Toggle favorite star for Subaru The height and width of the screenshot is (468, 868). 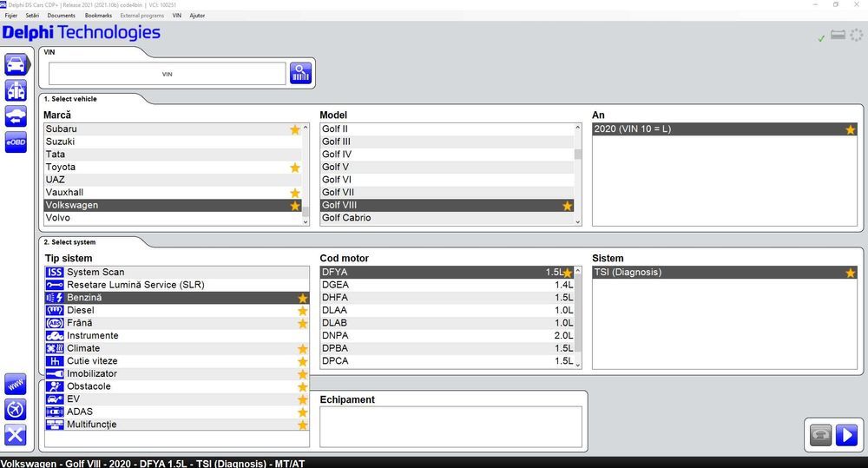pyautogui.click(x=295, y=129)
